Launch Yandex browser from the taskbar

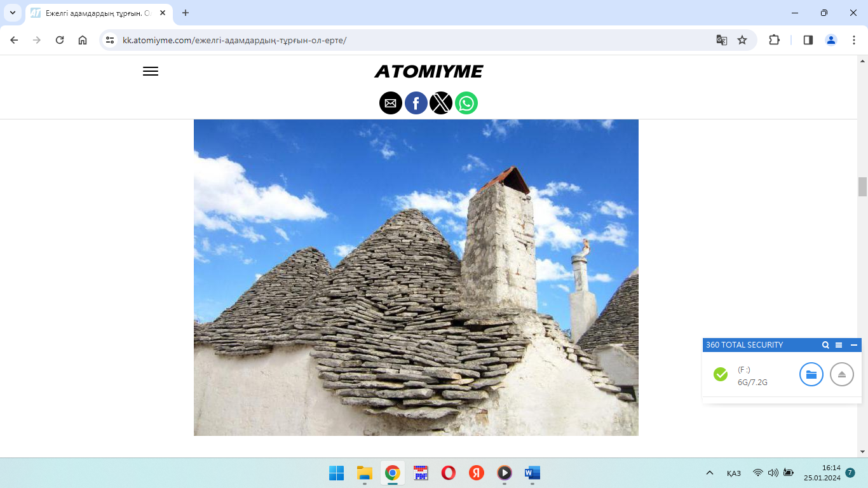point(477,473)
